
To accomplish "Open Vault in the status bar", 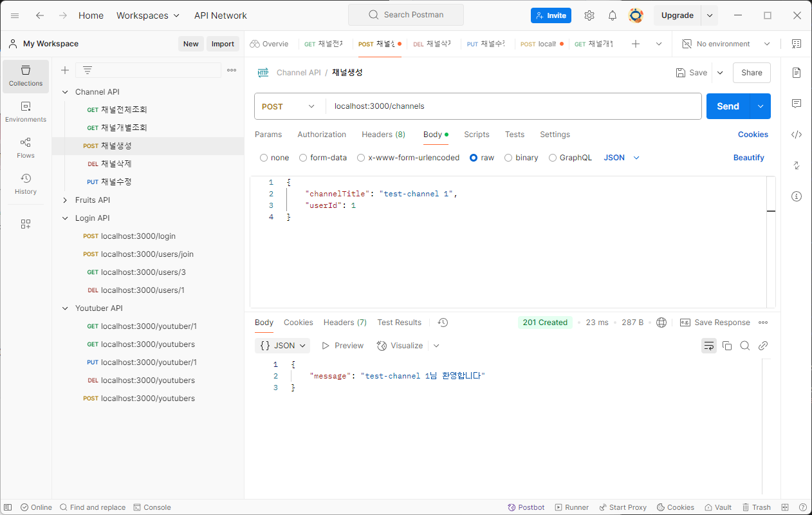I will pos(718,507).
